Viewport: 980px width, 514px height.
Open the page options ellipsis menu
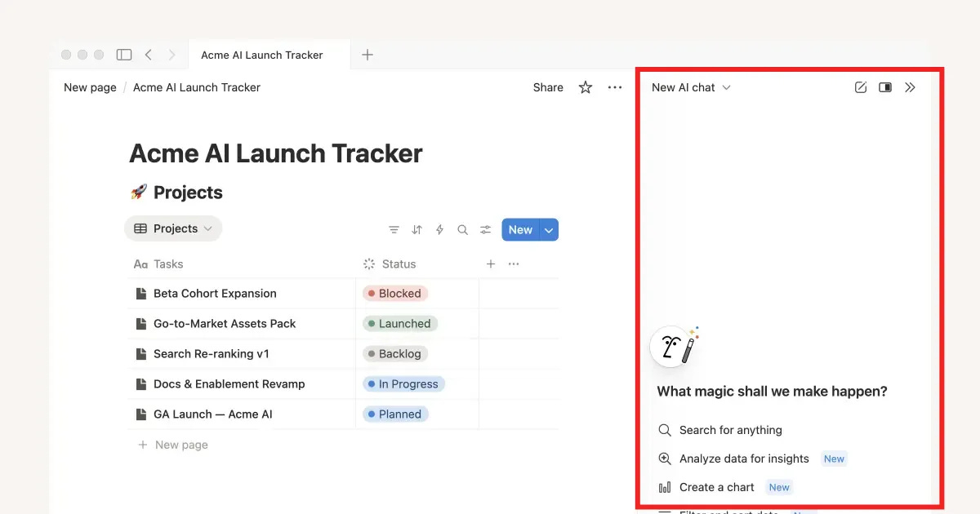point(615,87)
